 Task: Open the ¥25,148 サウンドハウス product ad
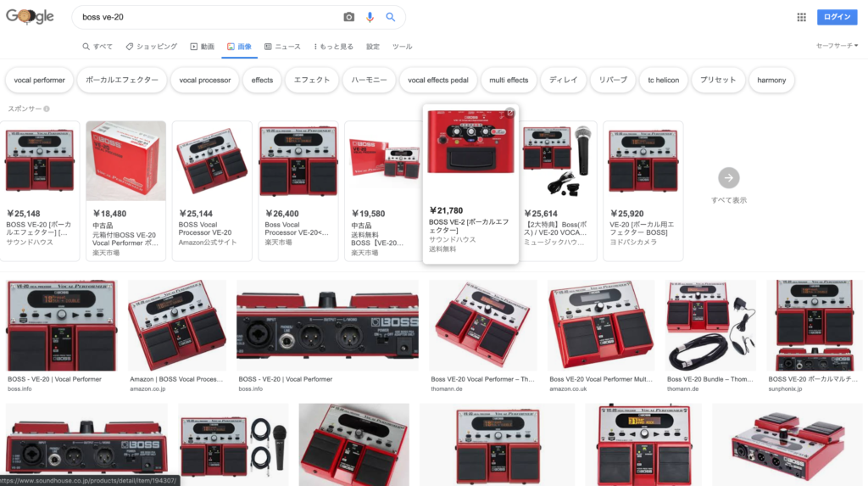[x=40, y=191]
